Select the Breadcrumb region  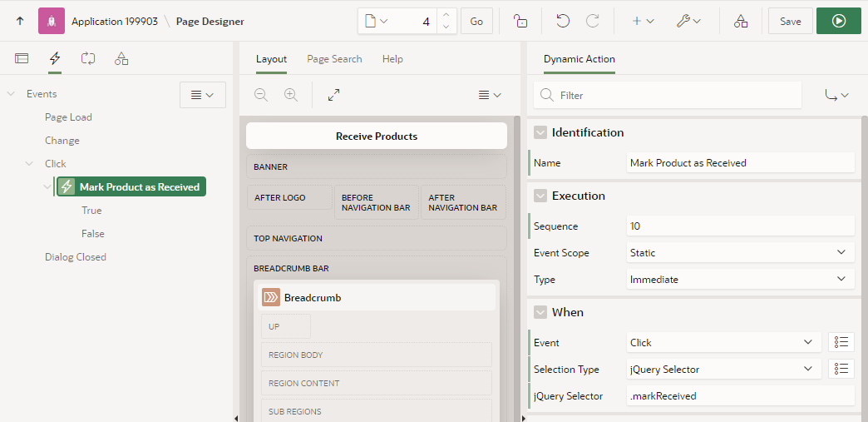click(x=377, y=297)
